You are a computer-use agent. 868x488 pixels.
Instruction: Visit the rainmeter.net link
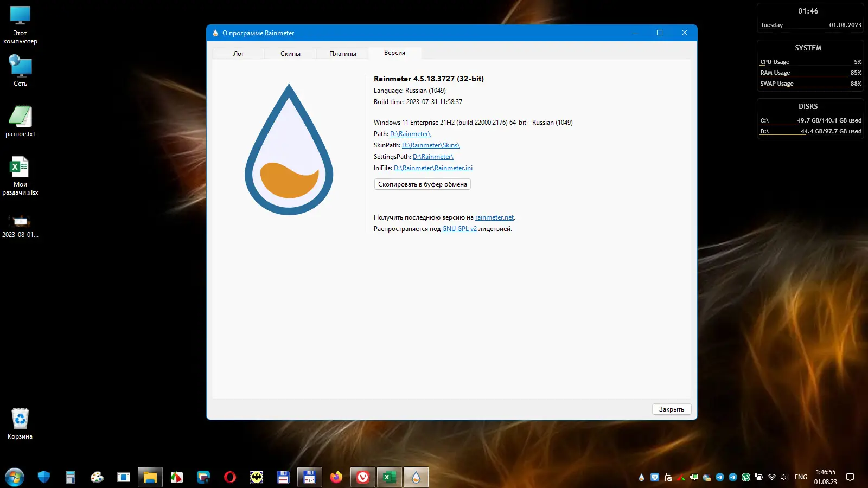(494, 217)
